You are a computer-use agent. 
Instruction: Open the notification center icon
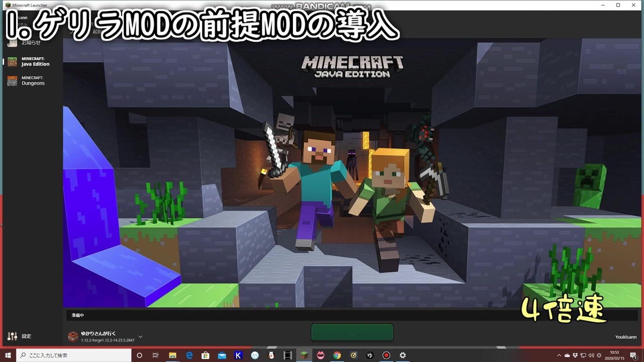point(633,355)
